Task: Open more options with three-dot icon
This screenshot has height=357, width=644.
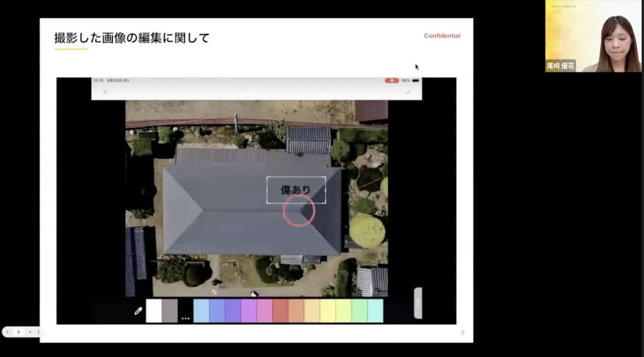Action: tap(186, 318)
